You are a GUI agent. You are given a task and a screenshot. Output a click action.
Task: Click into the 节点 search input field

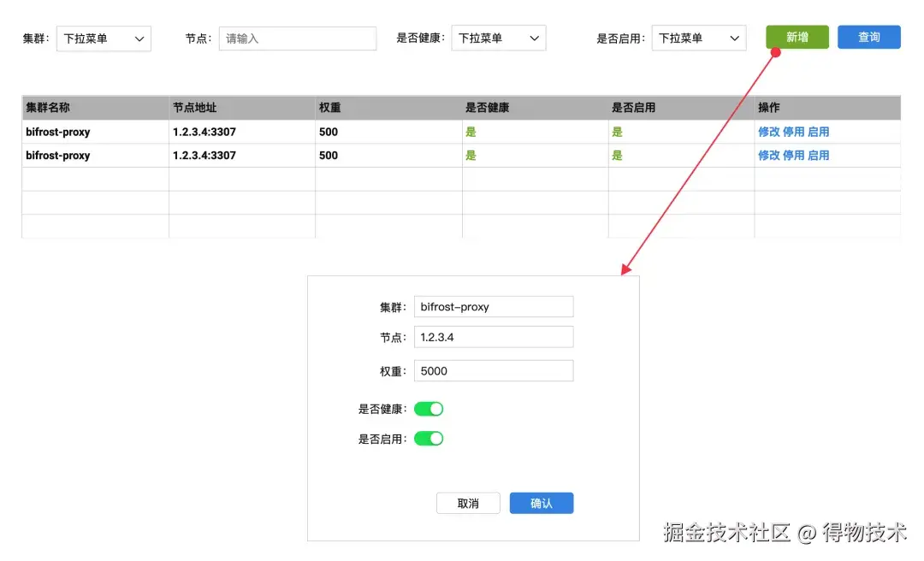coord(297,38)
